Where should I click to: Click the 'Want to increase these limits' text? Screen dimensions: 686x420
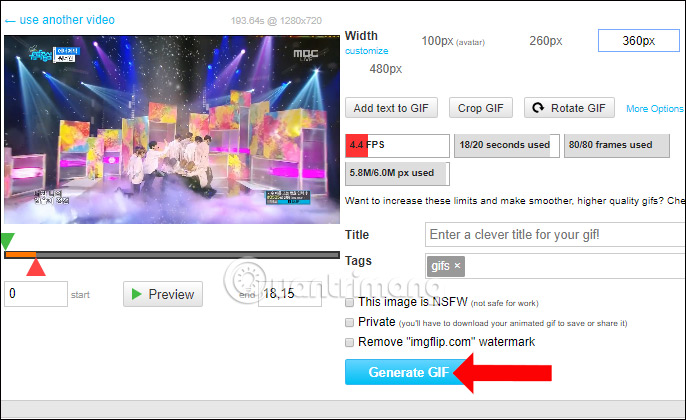pyautogui.click(x=514, y=201)
